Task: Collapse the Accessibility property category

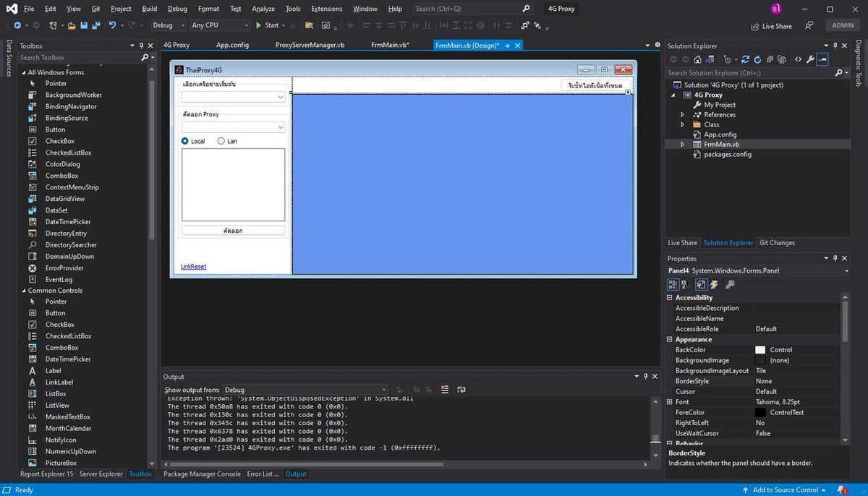Action: pos(669,298)
